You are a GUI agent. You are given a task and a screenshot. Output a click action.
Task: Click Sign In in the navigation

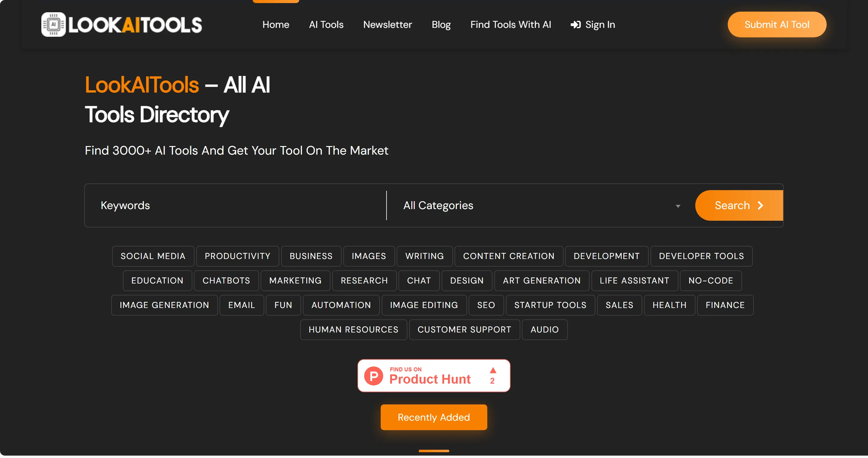(593, 24)
